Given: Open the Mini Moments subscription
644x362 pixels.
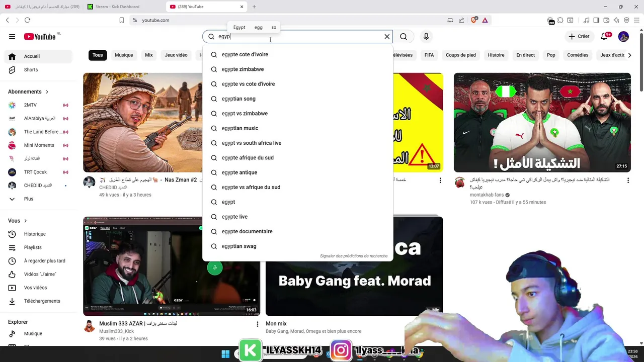Looking at the screenshot, I should pyautogui.click(x=39, y=145).
